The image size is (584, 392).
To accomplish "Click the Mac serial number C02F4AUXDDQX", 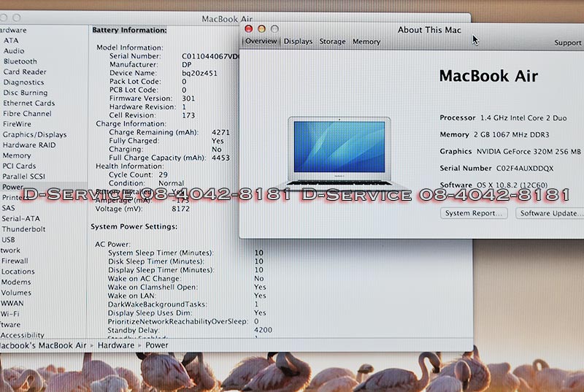I will (x=524, y=169).
